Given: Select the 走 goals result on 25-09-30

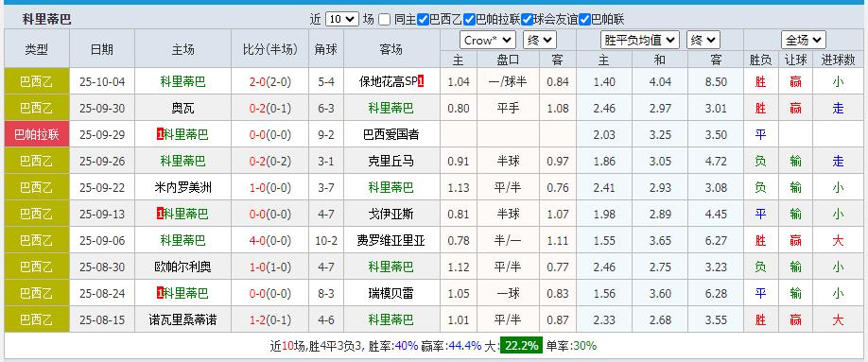Looking at the screenshot, I should point(838,109).
